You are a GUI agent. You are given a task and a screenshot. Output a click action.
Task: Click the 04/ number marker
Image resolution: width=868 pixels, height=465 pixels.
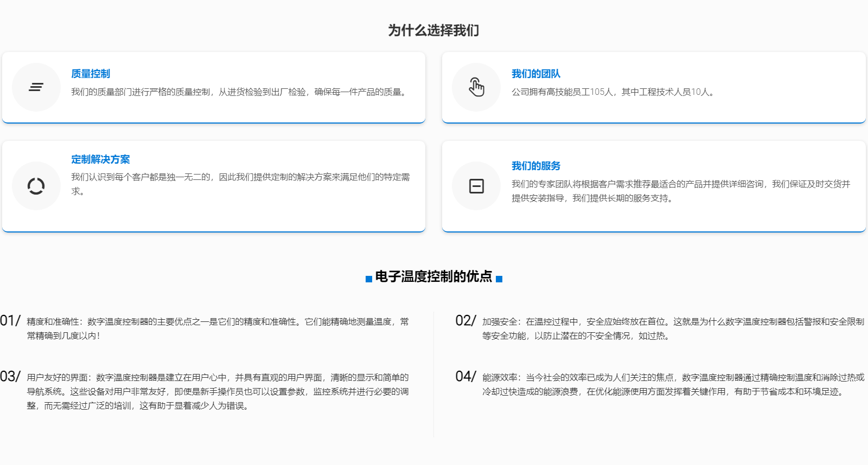(x=465, y=377)
